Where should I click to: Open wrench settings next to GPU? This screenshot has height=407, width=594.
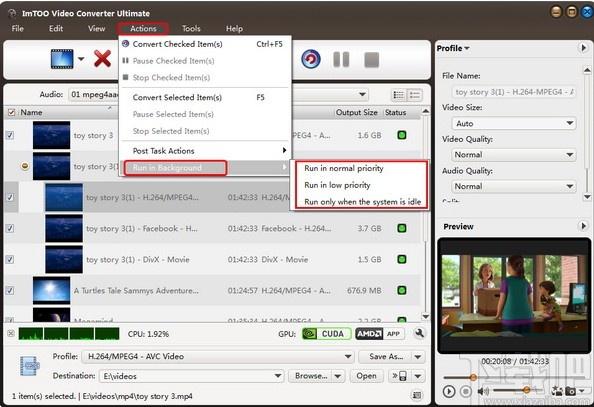tap(419, 333)
